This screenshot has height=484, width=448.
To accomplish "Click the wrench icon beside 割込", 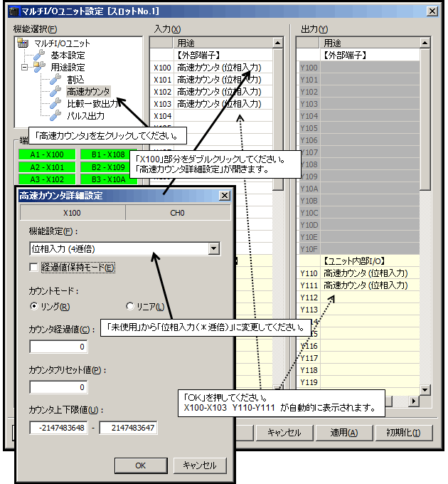I will [56, 79].
